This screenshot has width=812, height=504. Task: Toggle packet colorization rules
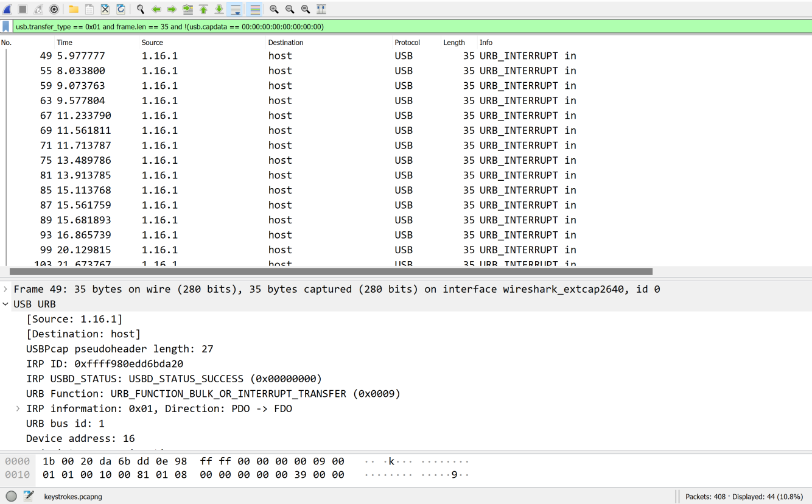[x=255, y=9]
